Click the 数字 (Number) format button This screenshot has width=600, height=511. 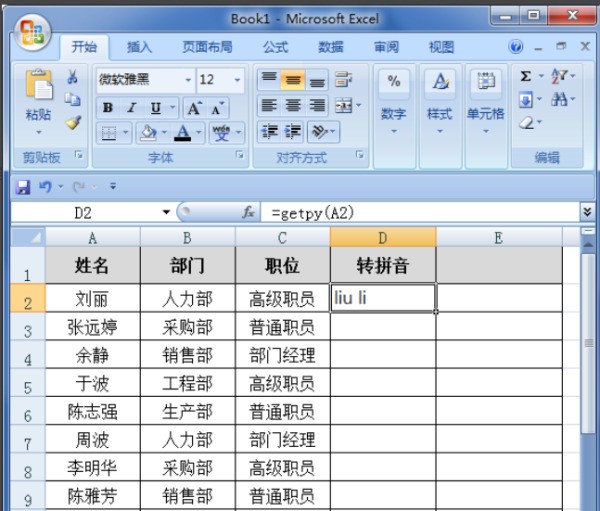click(394, 101)
